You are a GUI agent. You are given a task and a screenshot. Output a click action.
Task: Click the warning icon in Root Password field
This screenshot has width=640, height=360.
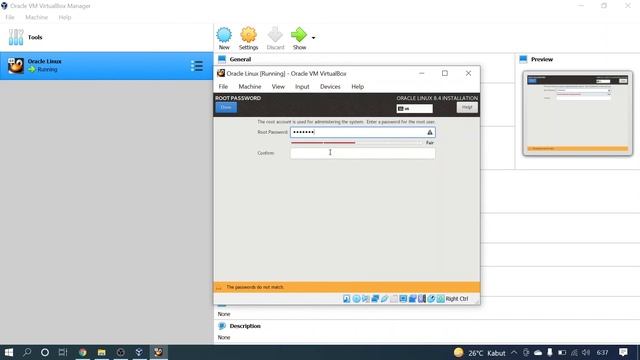click(430, 132)
